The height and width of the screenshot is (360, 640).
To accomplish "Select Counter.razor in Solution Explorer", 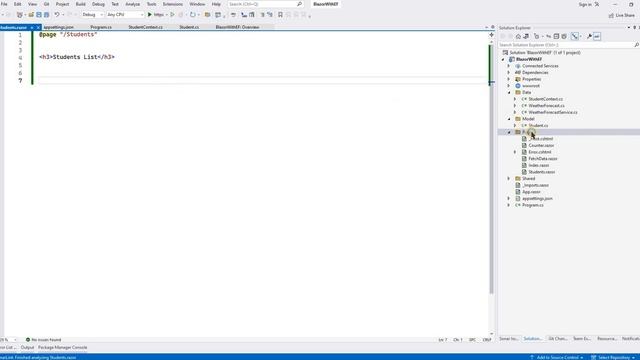I will [541, 145].
